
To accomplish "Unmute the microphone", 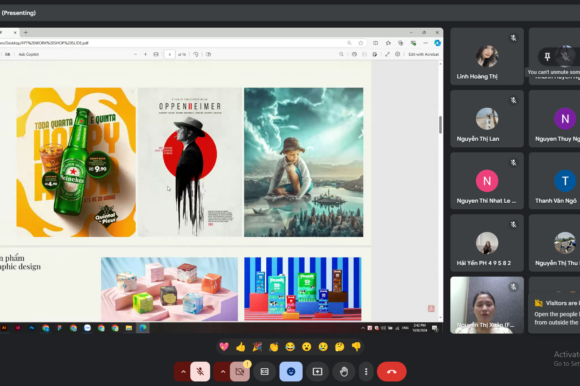I will tap(200, 372).
